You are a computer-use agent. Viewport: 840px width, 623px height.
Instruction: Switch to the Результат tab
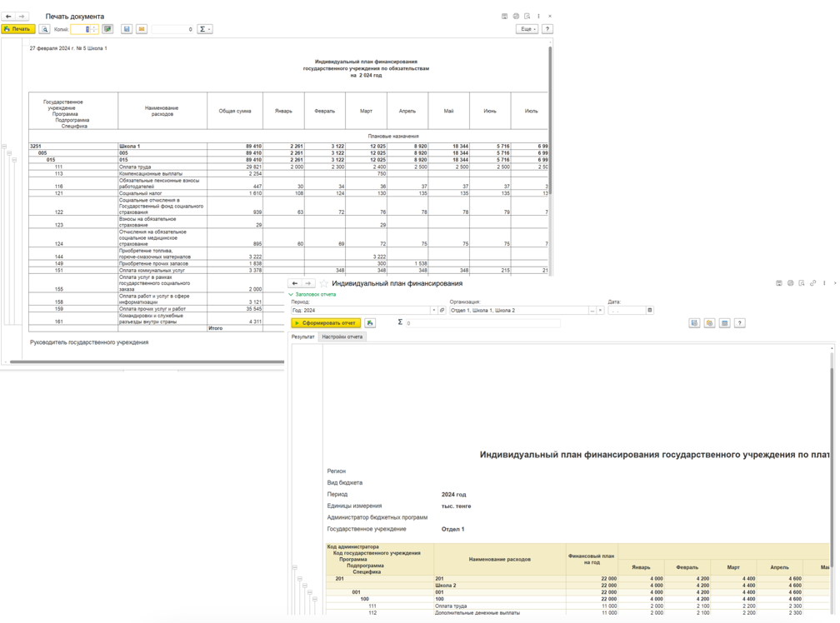click(302, 336)
